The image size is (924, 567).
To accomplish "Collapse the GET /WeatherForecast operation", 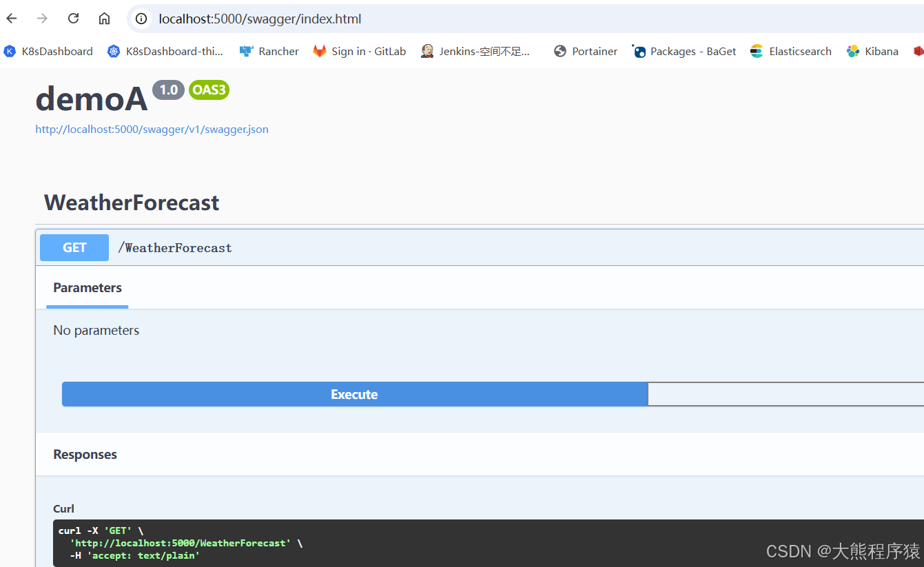I will (176, 247).
